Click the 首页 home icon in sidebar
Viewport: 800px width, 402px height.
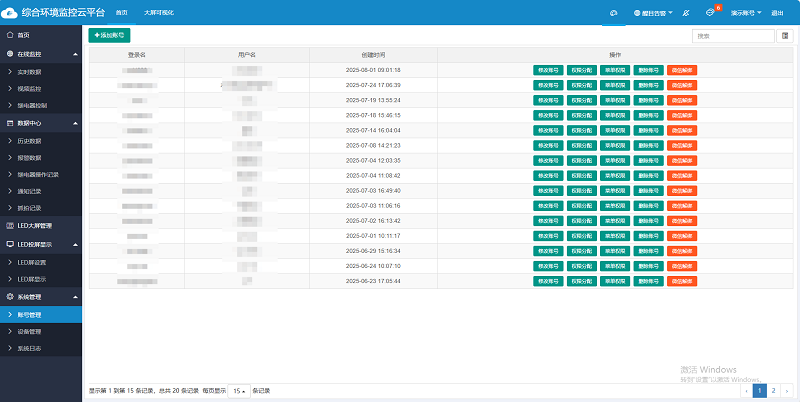tap(9, 35)
